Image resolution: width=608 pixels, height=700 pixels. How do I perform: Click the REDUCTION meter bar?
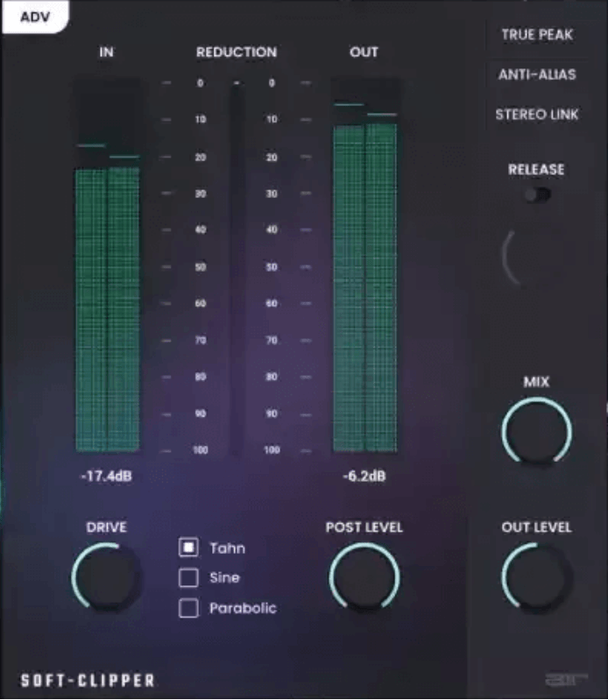(237, 268)
